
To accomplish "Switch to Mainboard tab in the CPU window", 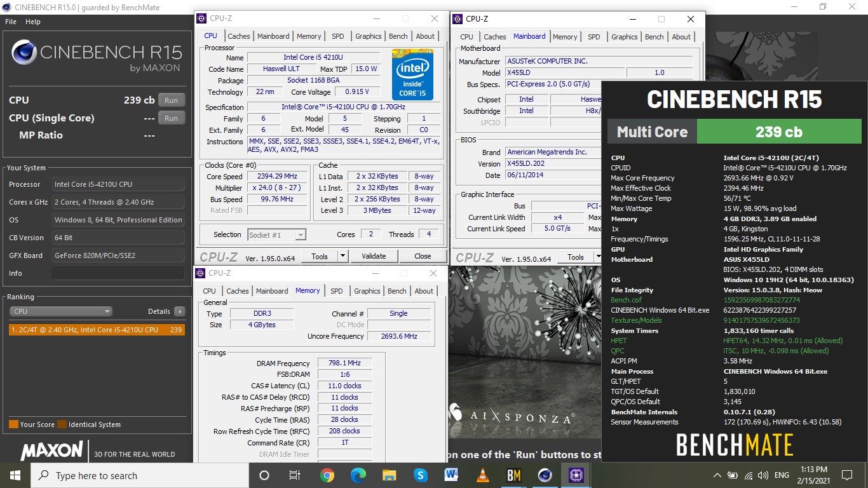I will (x=273, y=36).
